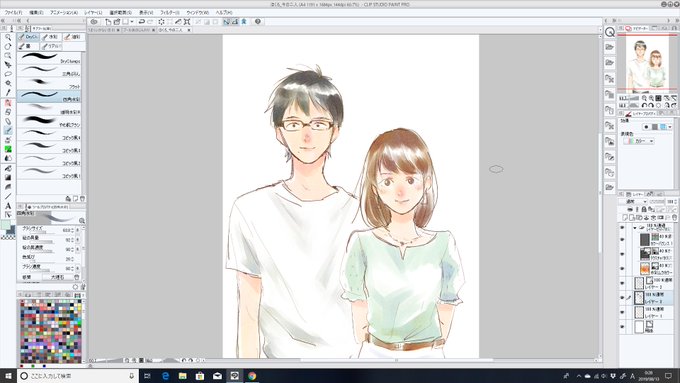The image size is (680, 383).
Task: Click new layer folder icon in Layer panel
Action: 639,217
